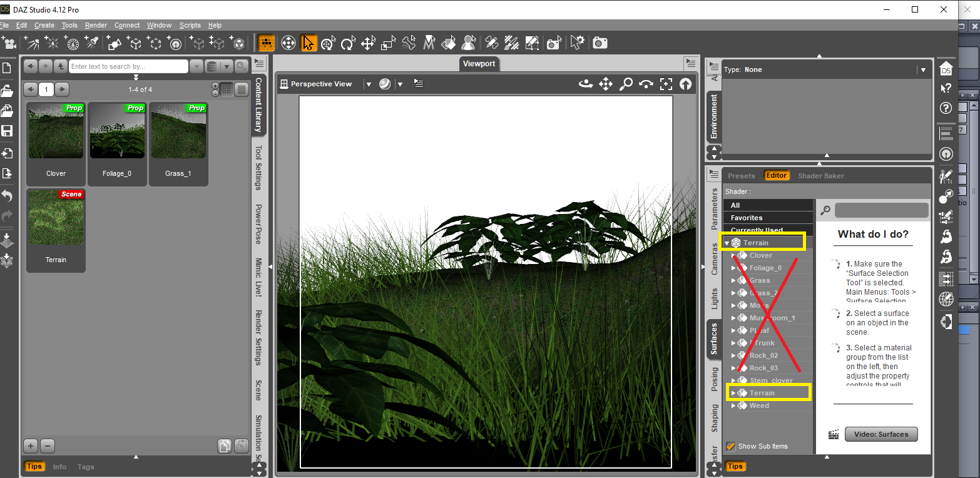980x478 pixels.
Task: Toggle the Show Sub Items checkbox
Action: pyautogui.click(x=730, y=446)
